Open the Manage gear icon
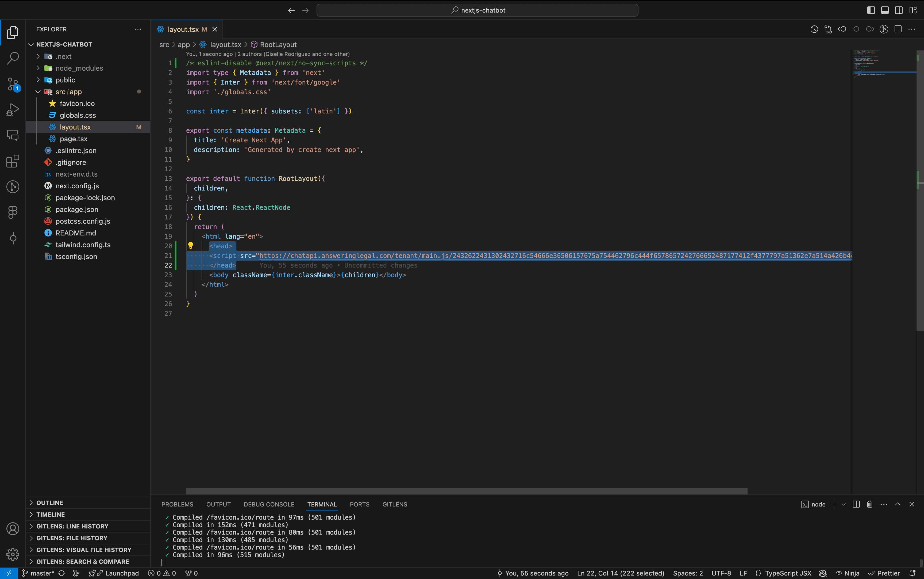924x579 pixels. (x=13, y=554)
